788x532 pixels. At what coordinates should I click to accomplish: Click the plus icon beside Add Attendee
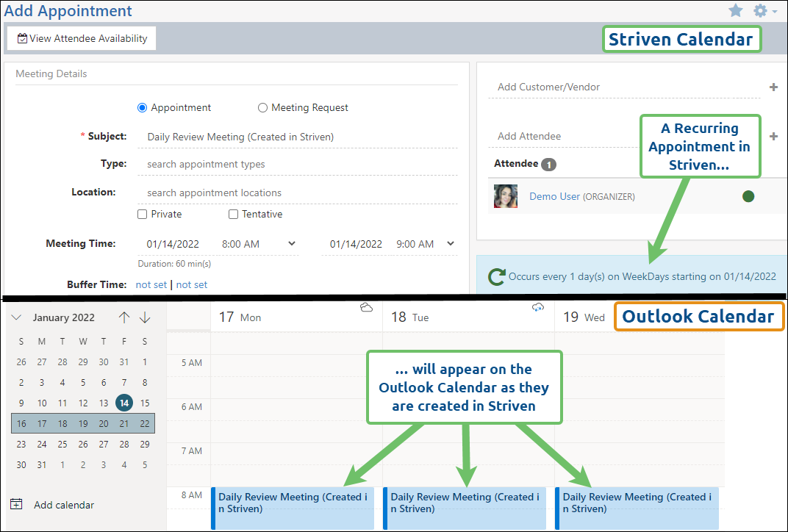point(773,136)
